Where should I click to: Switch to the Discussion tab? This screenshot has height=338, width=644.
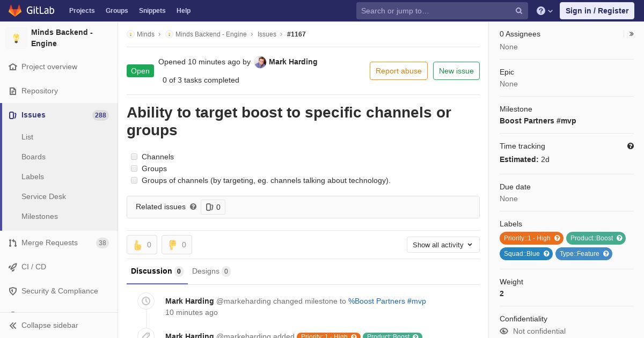[157, 271]
